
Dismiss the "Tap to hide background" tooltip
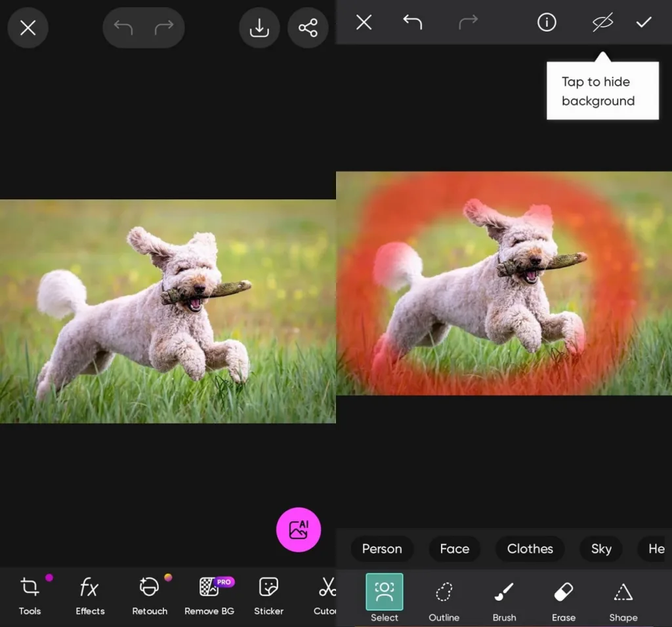(x=602, y=91)
